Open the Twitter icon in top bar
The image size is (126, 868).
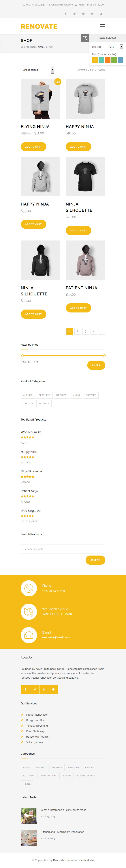coord(74,14)
